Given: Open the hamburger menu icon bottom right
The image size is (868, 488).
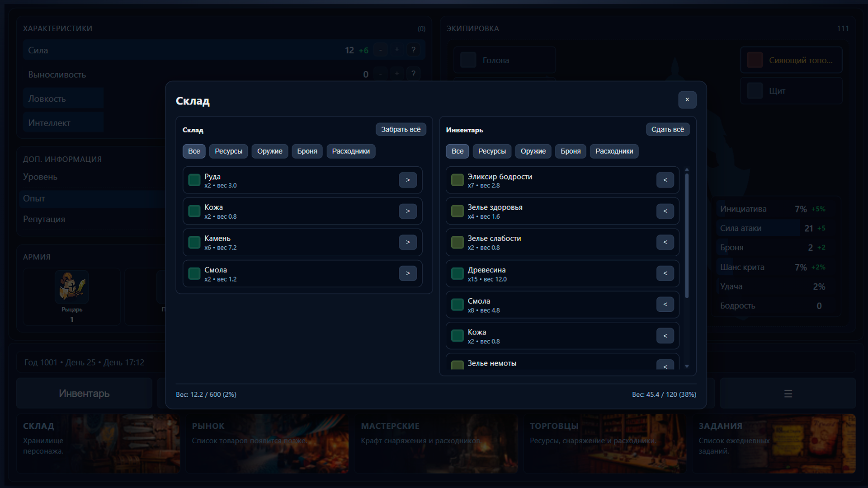Looking at the screenshot, I should 788,394.
